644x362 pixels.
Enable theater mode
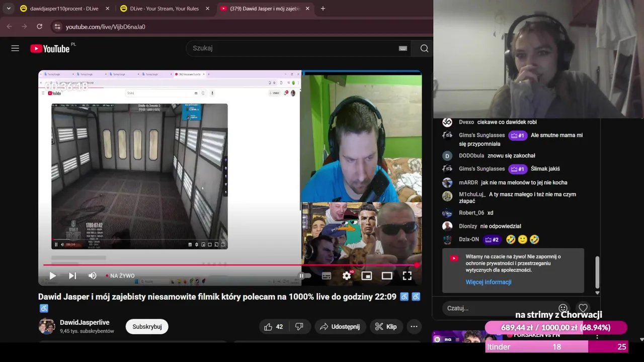point(387,276)
